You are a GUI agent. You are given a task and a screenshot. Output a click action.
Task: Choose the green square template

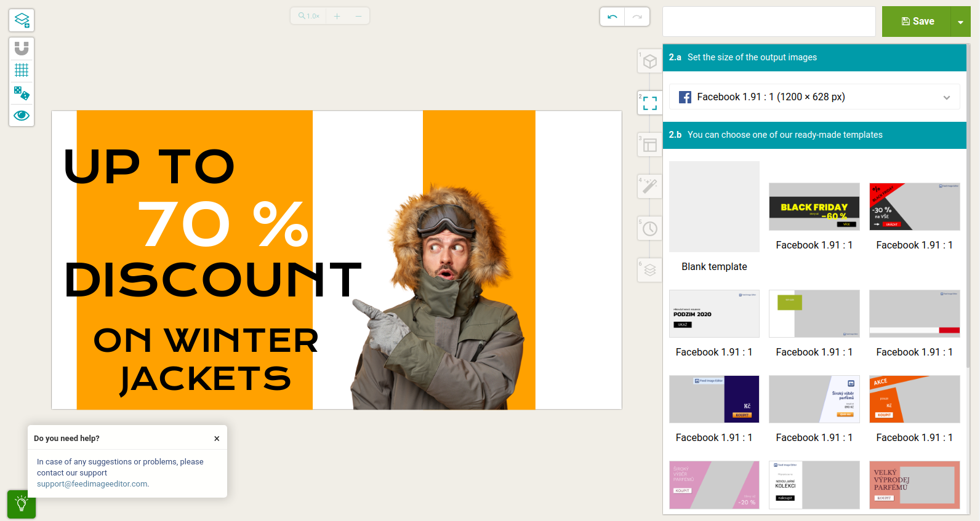814,314
